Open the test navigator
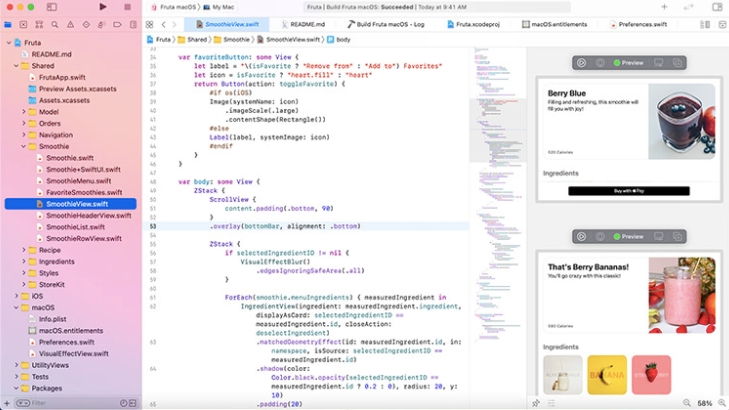Screen dimensions: 729x410 coord(86,25)
